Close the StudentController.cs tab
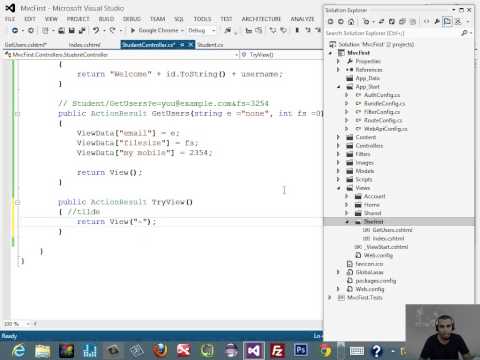Screen dimensions: 480x360 point(191,45)
